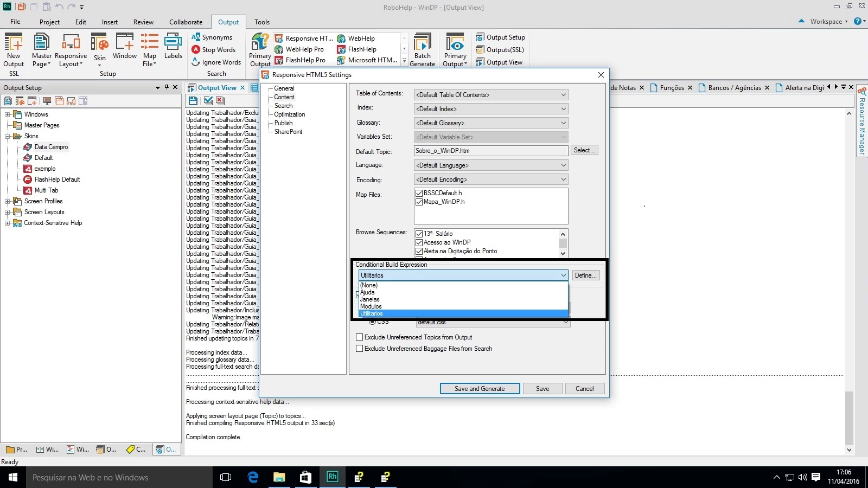Enable Exclude Unreferenced Topics from Output

click(x=359, y=337)
